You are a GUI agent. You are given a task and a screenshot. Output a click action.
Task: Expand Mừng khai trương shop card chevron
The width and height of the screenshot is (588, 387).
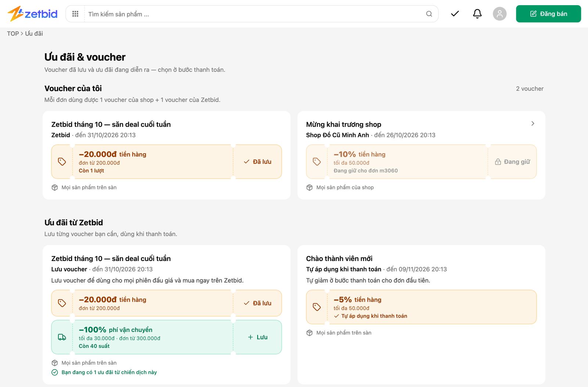[533, 124]
